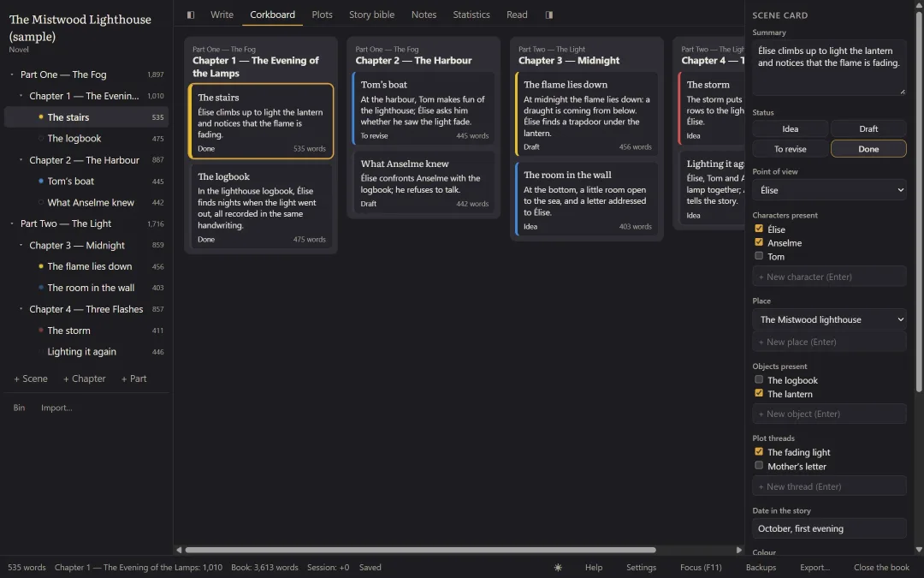
Task: Set scene status to Idea
Action: [790, 129]
